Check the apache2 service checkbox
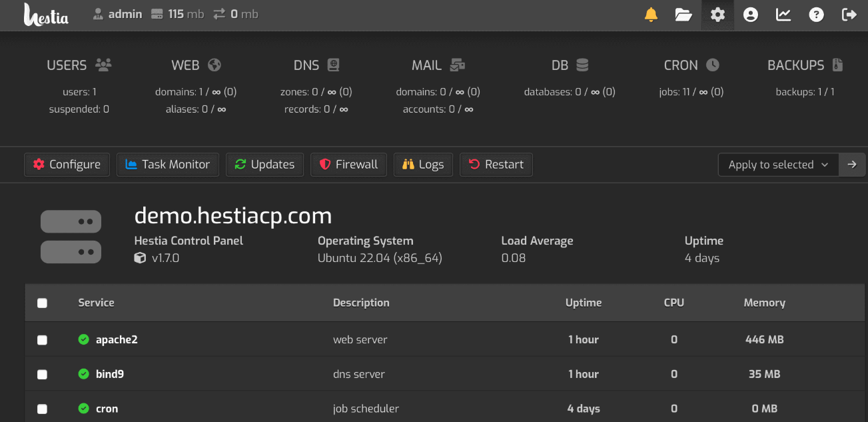Screen dimensions: 868x422 (x=43, y=340)
